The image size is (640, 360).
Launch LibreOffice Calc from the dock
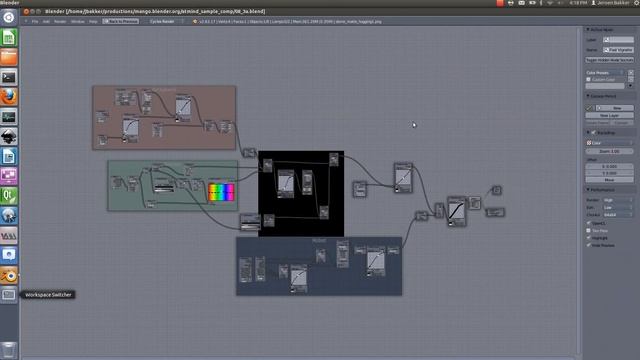[9, 38]
